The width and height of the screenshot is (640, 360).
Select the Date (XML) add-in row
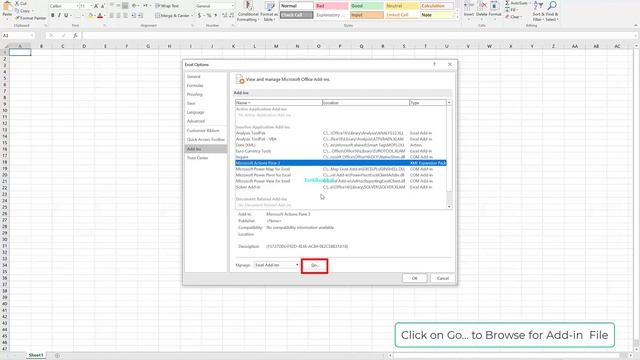point(341,145)
